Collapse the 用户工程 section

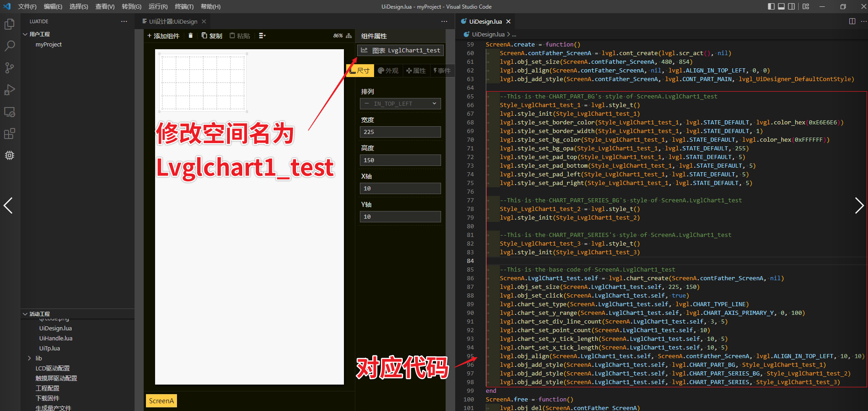tap(25, 34)
